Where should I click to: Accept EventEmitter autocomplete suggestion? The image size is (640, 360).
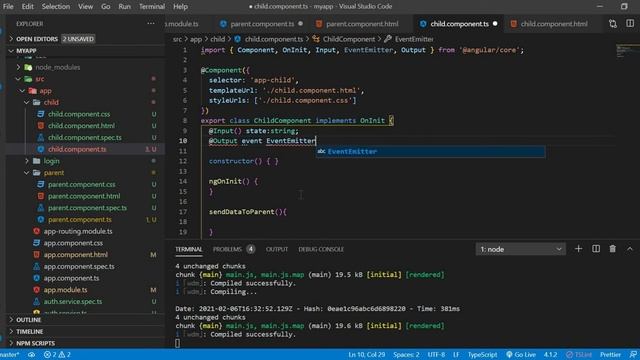(x=430, y=151)
